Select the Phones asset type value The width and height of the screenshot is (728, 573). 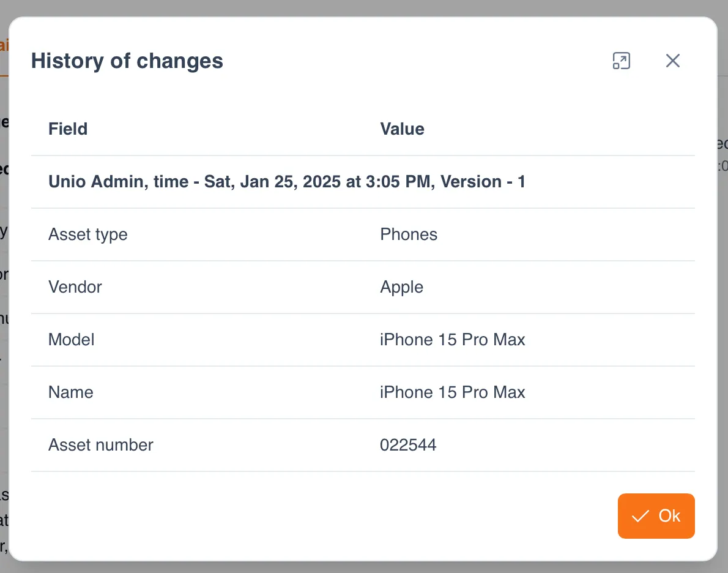click(x=409, y=234)
